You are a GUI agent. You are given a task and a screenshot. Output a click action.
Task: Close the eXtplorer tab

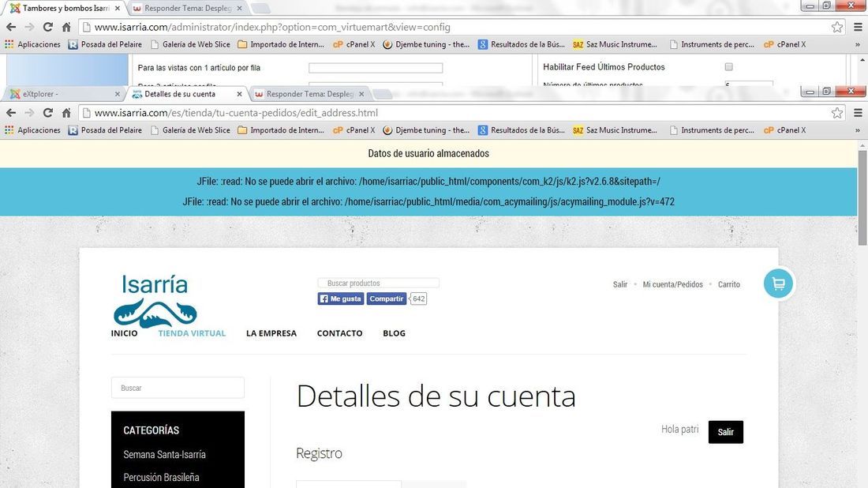(118, 94)
